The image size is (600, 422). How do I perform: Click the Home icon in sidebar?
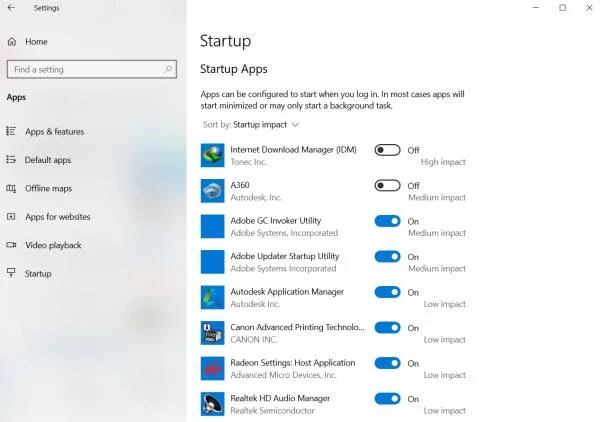(x=12, y=42)
